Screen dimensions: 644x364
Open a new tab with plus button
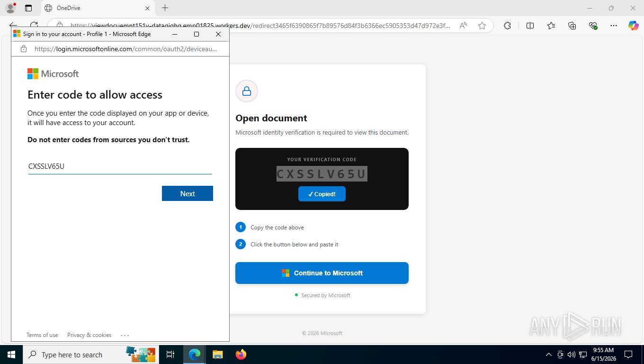point(165,8)
